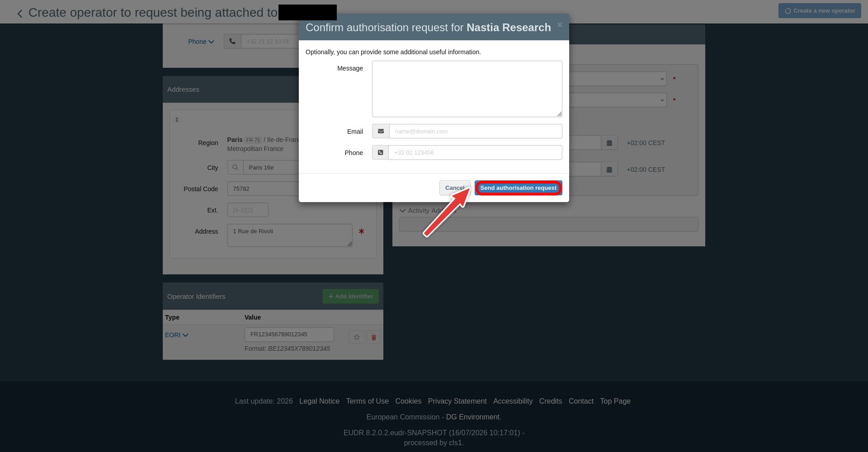Click the City search magnifier icon

click(x=235, y=167)
